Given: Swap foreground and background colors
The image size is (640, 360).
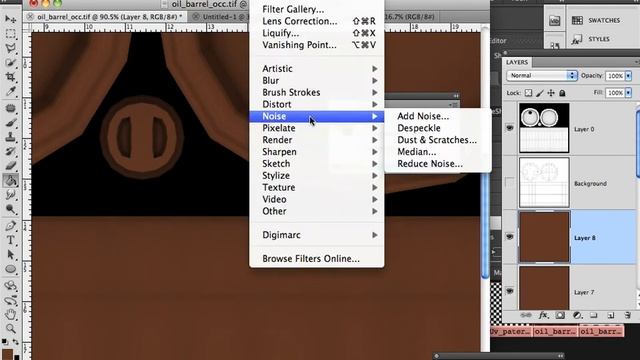Looking at the screenshot, I should click(x=16, y=341).
